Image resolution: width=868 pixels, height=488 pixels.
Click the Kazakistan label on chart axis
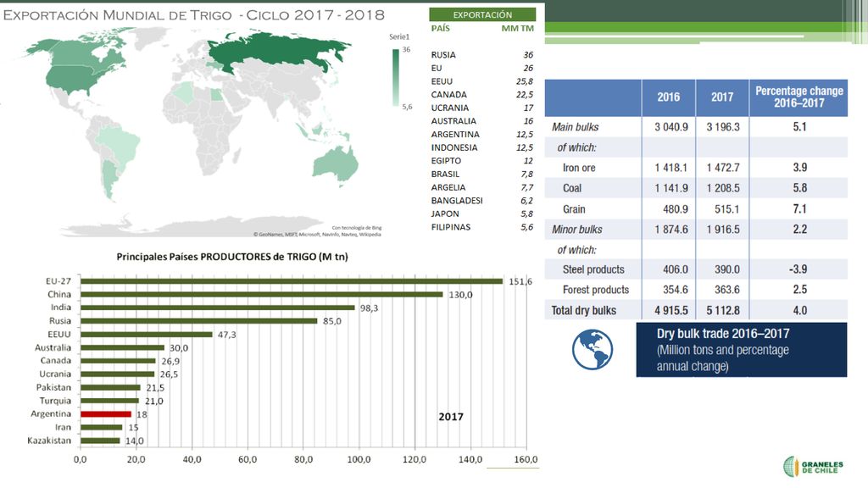pos(49,441)
